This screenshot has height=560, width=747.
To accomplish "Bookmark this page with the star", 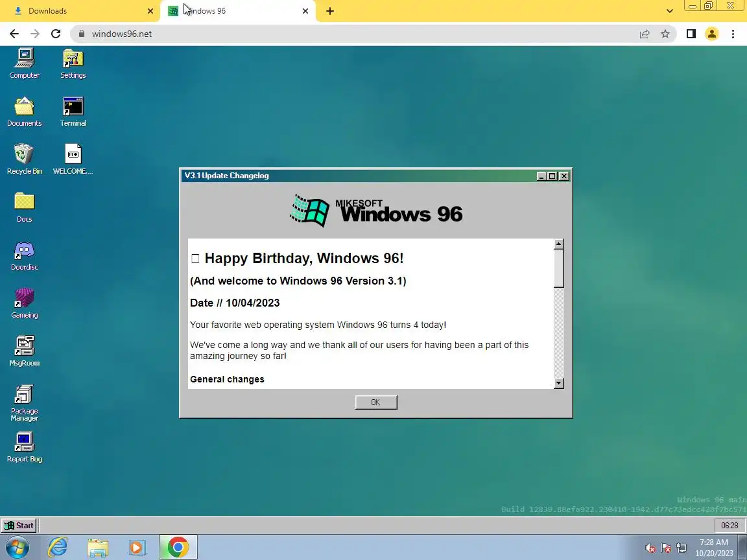I will [665, 34].
